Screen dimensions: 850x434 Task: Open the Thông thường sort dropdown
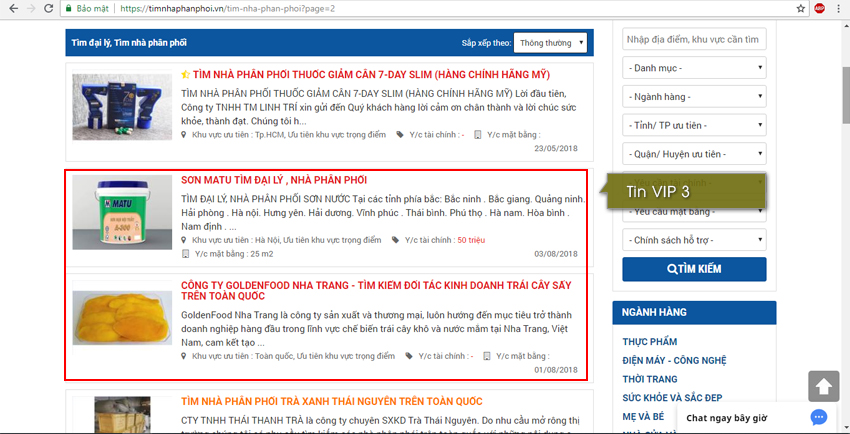coord(550,43)
